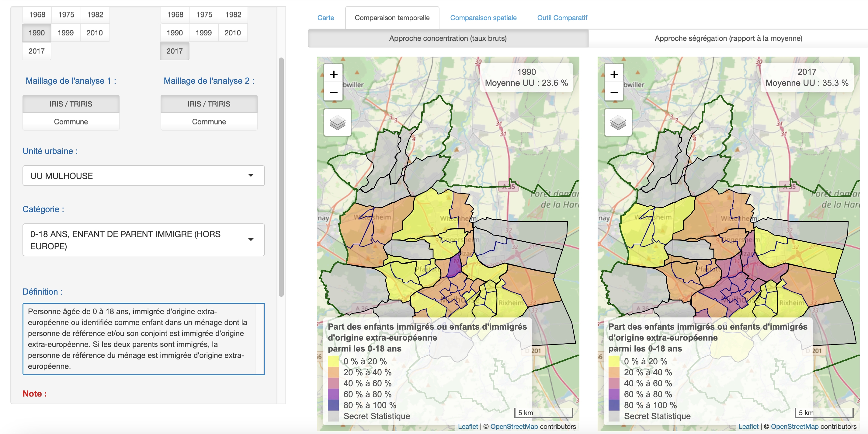
Task: Zoom in on the 1990 map
Action: point(333,74)
